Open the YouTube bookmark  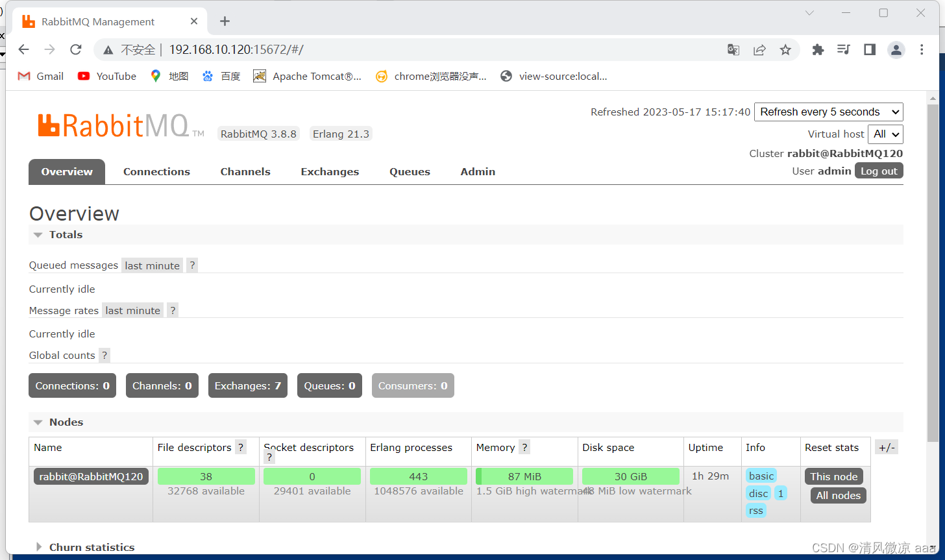coord(107,76)
